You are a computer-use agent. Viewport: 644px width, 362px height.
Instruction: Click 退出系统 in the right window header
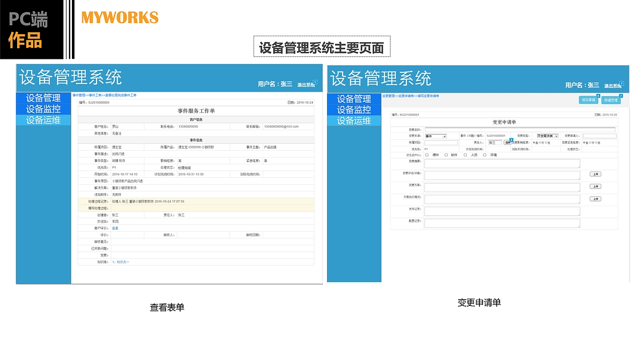(x=613, y=86)
